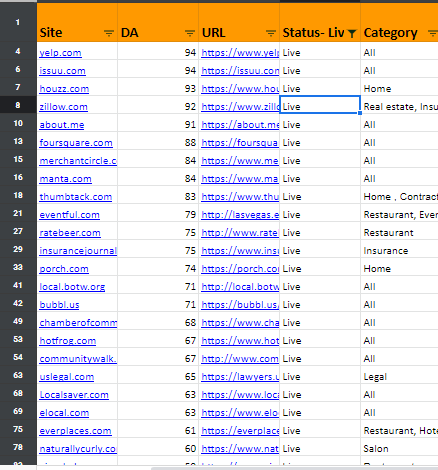Open the eventful.com site link

69,215
